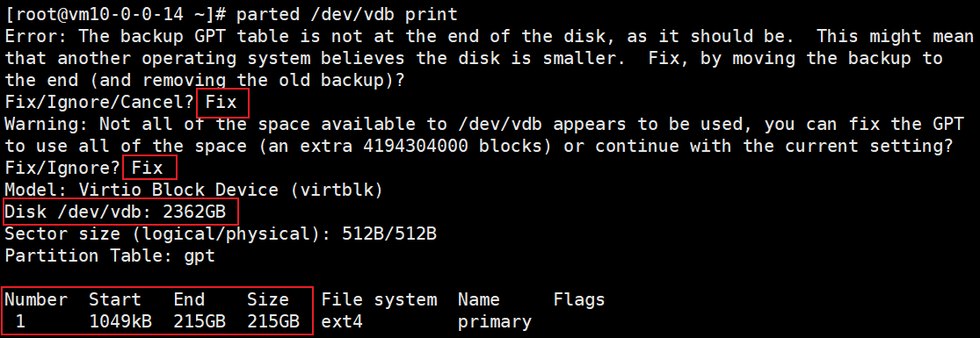The image size is (980, 338).
Task: Click the 'Model: Virtio Block Device' line
Action: (x=193, y=190)
